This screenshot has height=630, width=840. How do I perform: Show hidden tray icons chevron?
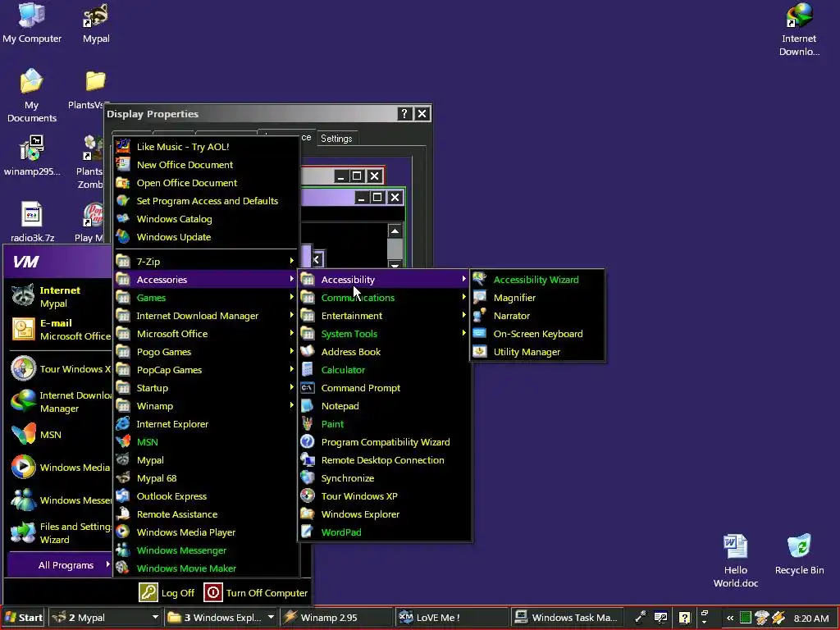pos(729,618)
